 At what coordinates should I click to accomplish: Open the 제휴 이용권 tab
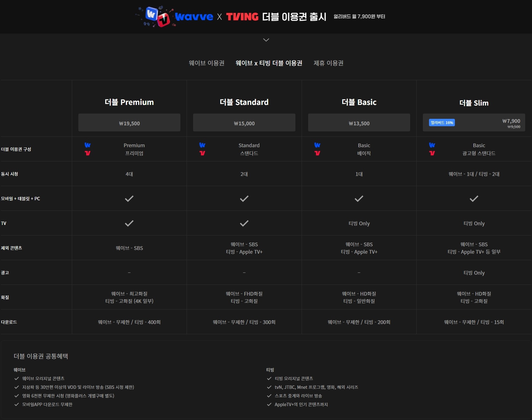point(328,63)
